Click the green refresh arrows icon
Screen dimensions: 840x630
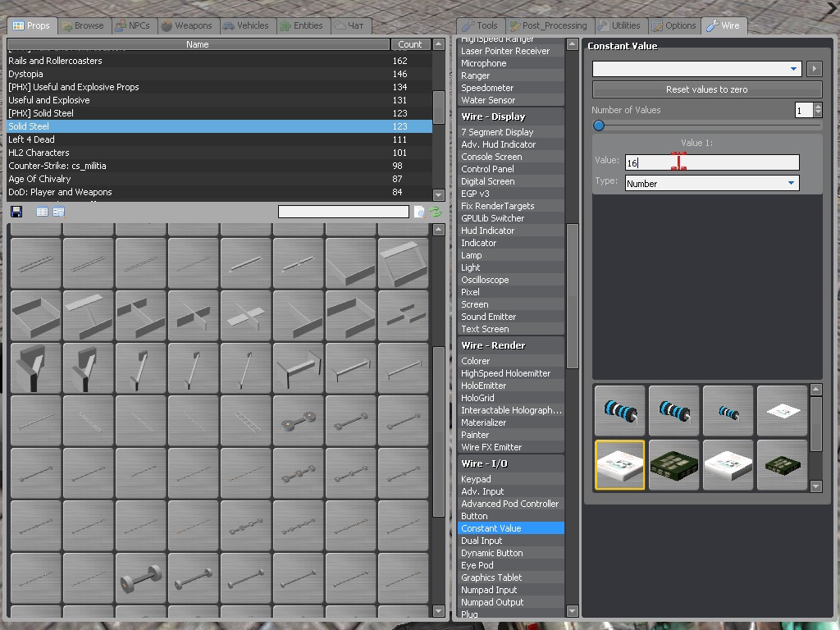pos(436,212)
